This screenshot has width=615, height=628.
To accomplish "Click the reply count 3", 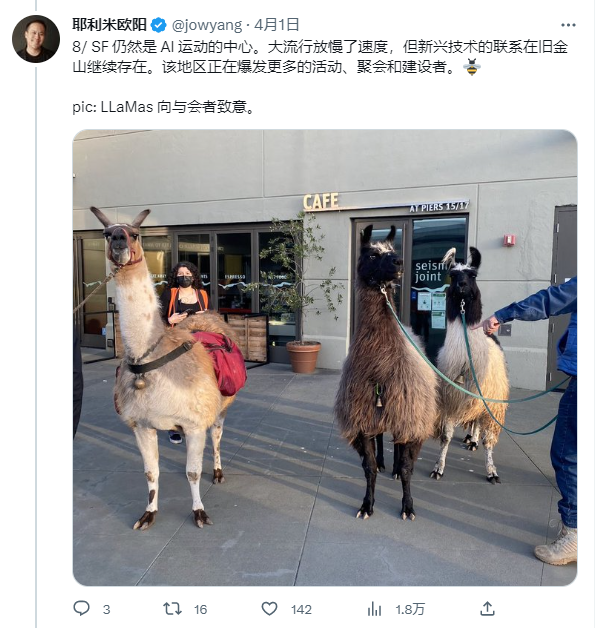I will pyautogui.click(x=106, y=610).
